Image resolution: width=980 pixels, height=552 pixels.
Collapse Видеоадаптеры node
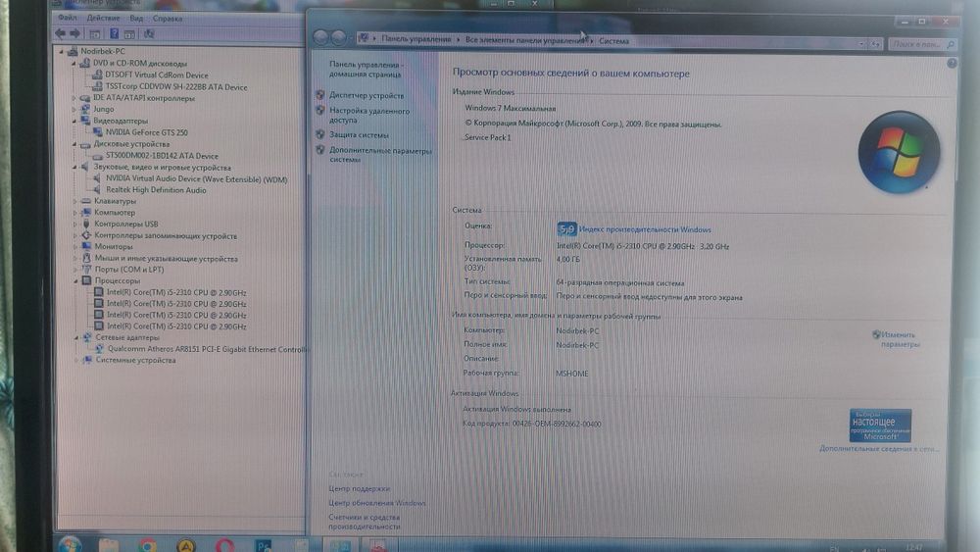click(x=74, y=121)
